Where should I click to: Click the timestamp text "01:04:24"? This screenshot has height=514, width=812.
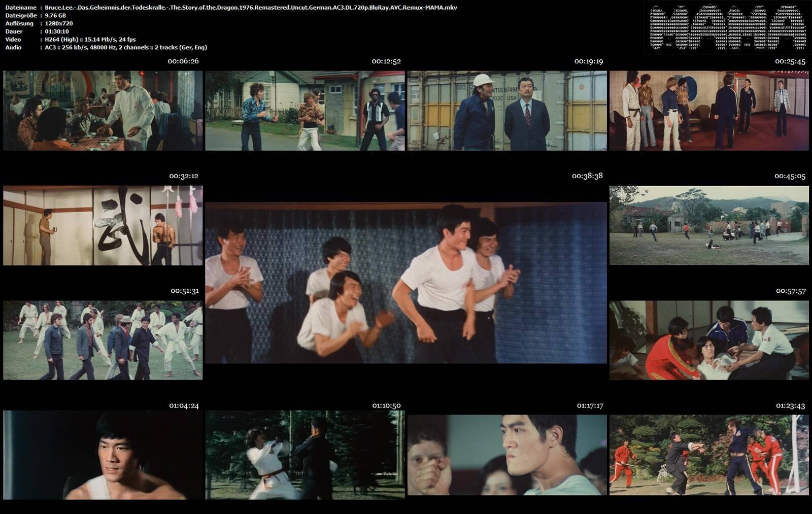184,405
